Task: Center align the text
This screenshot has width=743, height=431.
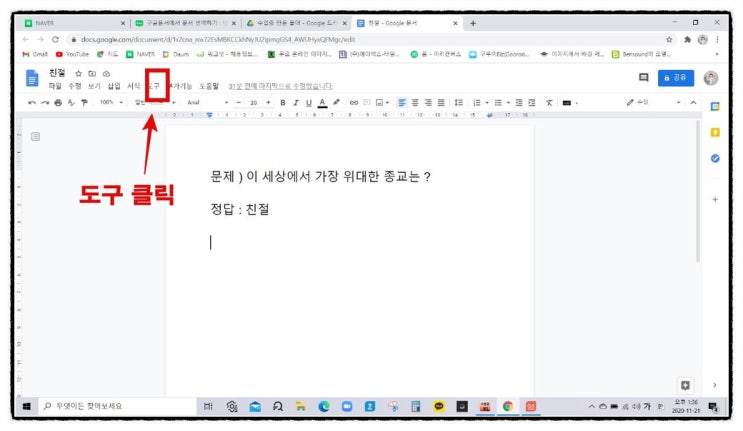Action: coord(415,102)
